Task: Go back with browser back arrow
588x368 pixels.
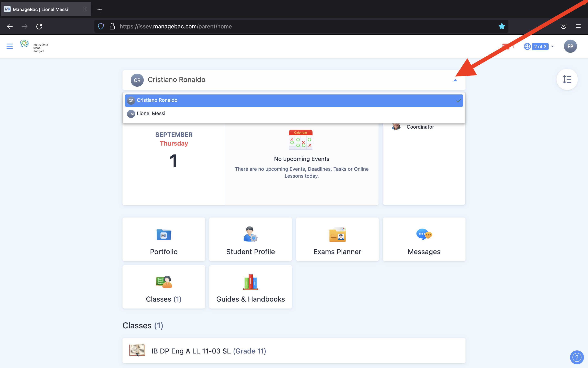Action: 10,26
